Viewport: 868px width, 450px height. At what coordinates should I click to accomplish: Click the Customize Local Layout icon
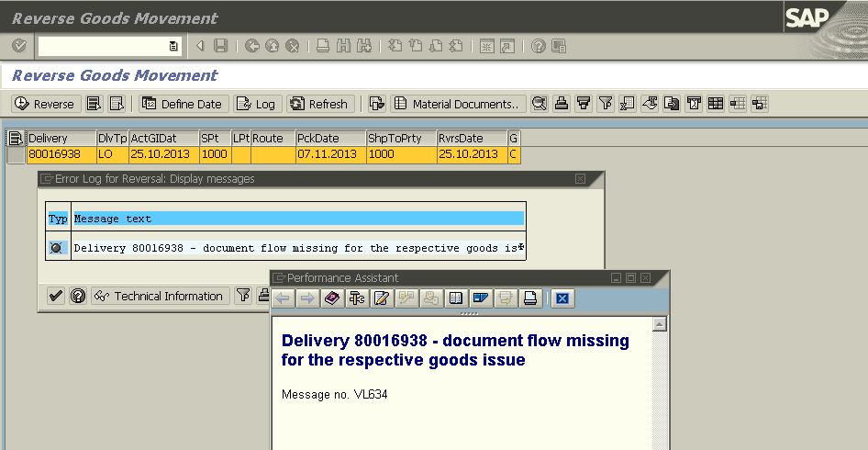[x=559, y=46]
